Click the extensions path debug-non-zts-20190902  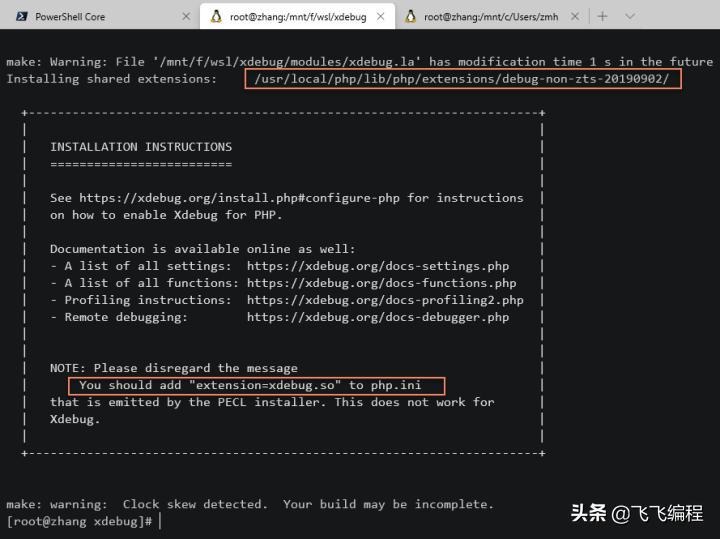click(462, 79)
